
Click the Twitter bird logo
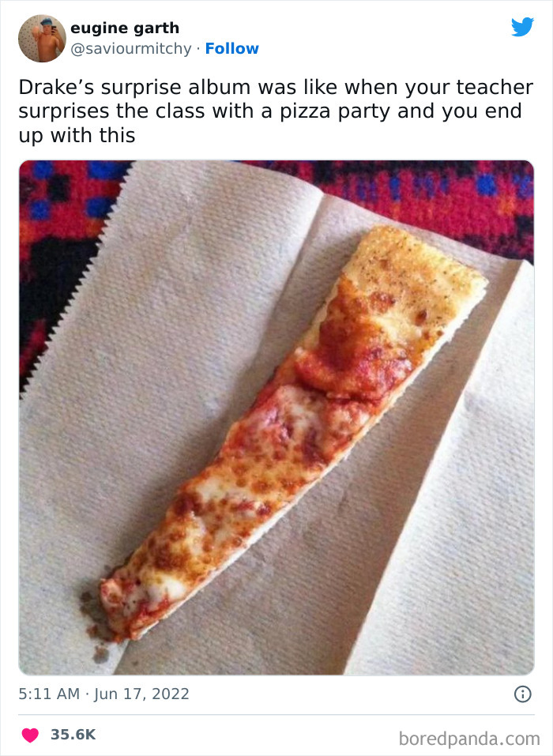(x=523, y=27)
